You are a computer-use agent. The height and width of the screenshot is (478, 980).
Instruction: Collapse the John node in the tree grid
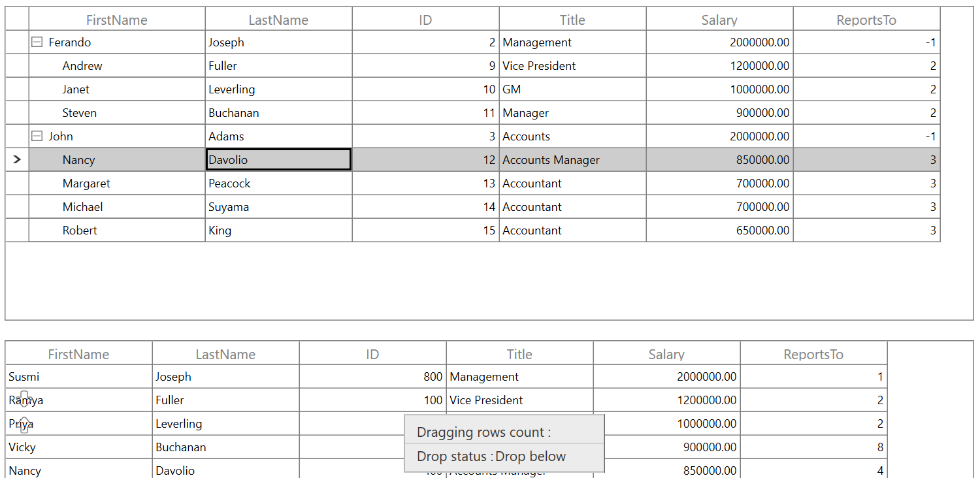pyautogui.click(x=37, y=136)
